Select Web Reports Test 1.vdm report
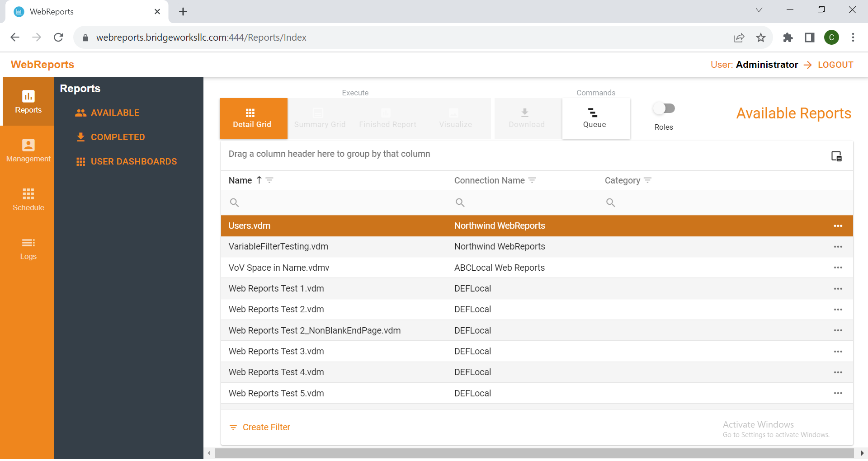 pyautogui.click(x=537, y=288)
